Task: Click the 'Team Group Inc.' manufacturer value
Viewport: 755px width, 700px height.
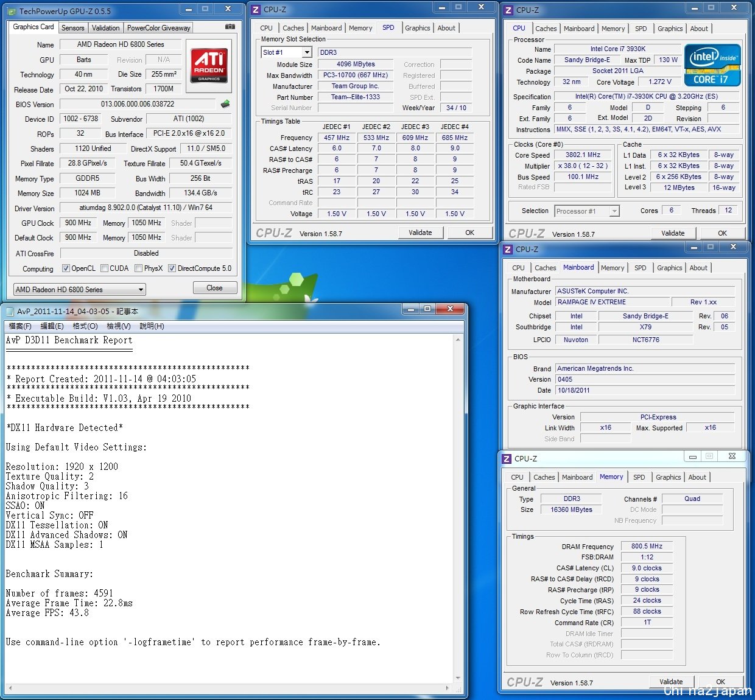Action: (x=356, y=86)
